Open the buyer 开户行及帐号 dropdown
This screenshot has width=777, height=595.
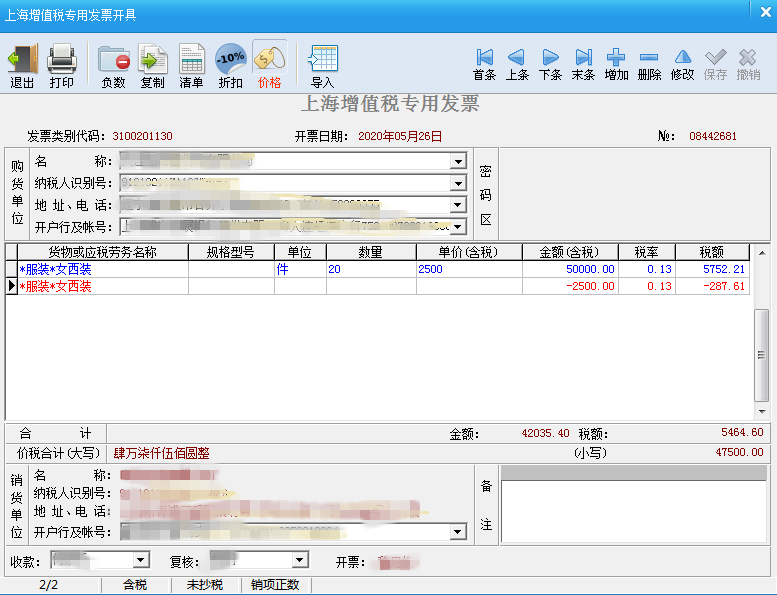coord(458,226)
